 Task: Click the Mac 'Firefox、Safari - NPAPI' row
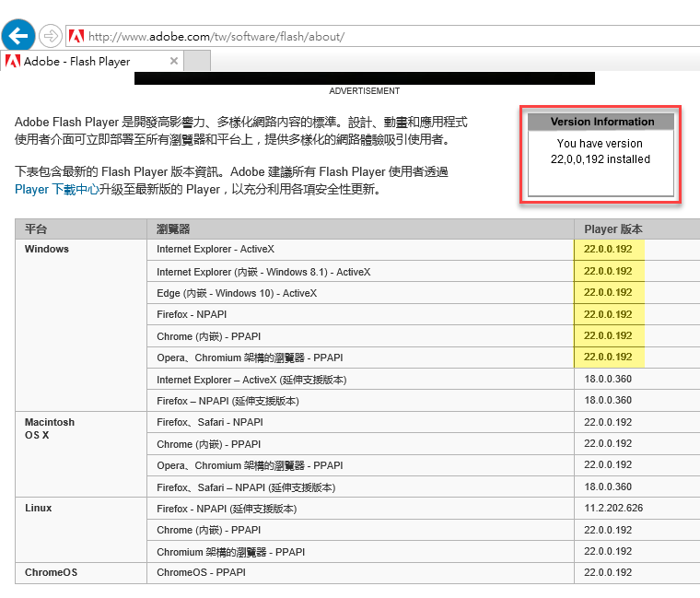(x=360, y=422)
